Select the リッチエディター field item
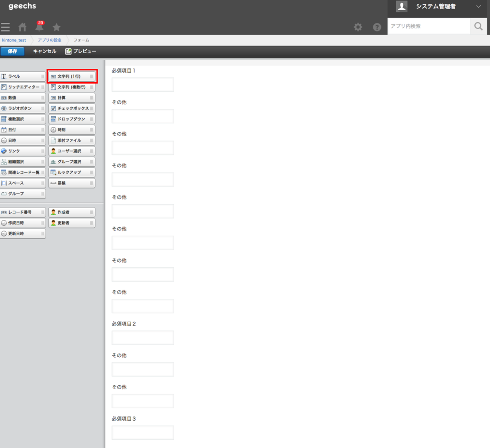Viewport: 490px width, 448px height. coord(22,87)
